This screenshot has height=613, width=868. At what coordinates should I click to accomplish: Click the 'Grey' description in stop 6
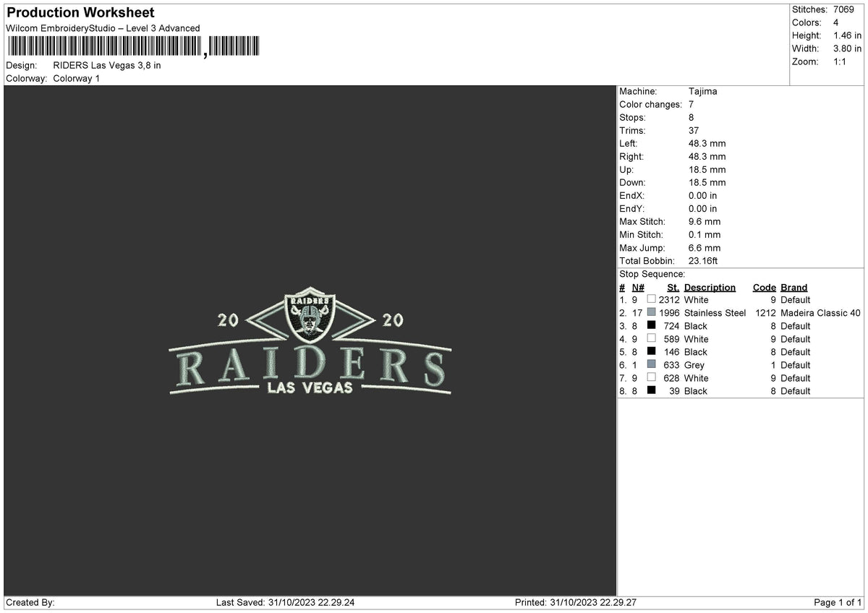point(694,365)
